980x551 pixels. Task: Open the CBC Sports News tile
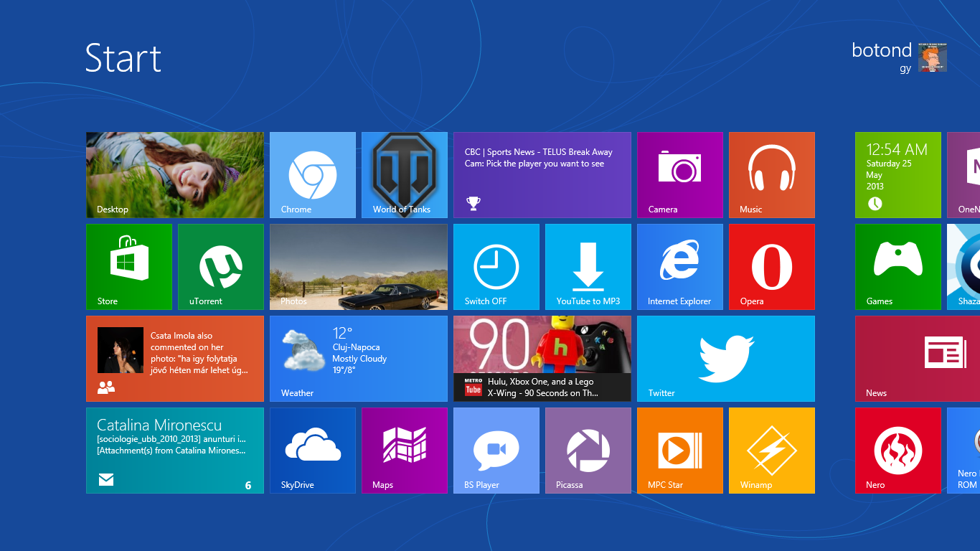point(542,175)
